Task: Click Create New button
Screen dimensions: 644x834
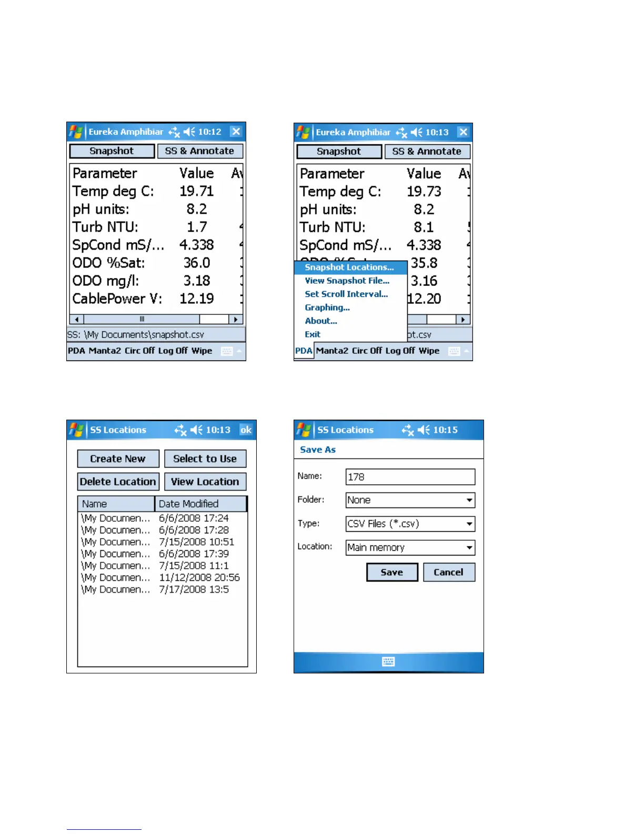Action: [118, 459]
